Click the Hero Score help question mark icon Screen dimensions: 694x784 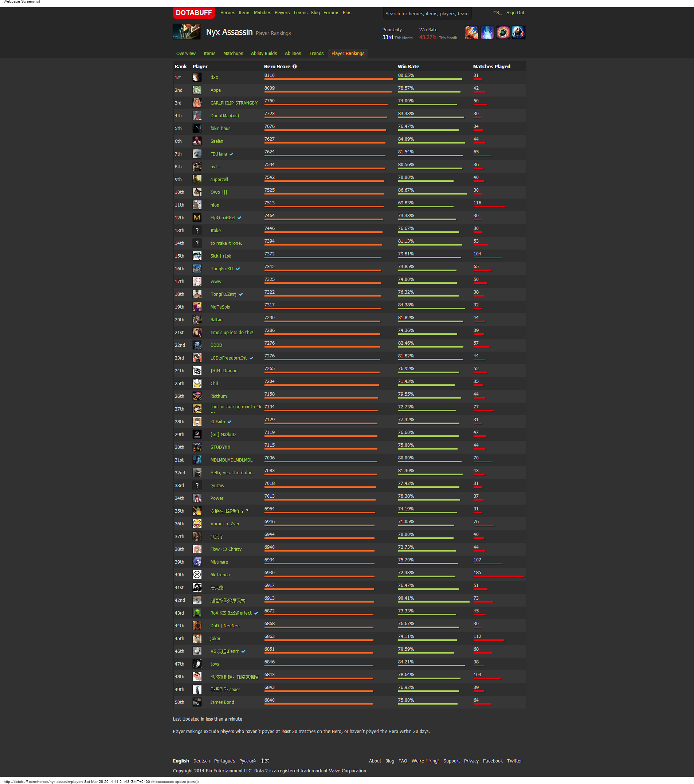coord(295,66)
